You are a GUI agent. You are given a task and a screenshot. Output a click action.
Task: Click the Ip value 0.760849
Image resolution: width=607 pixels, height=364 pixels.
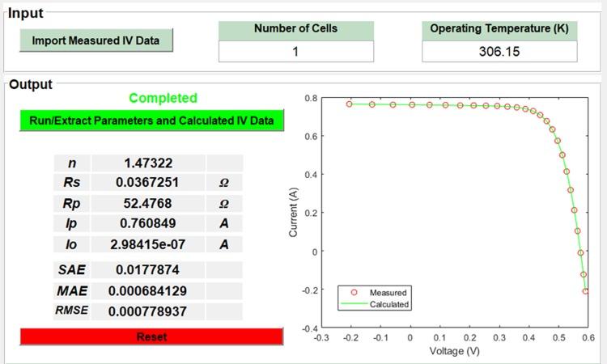coord(148,223)
